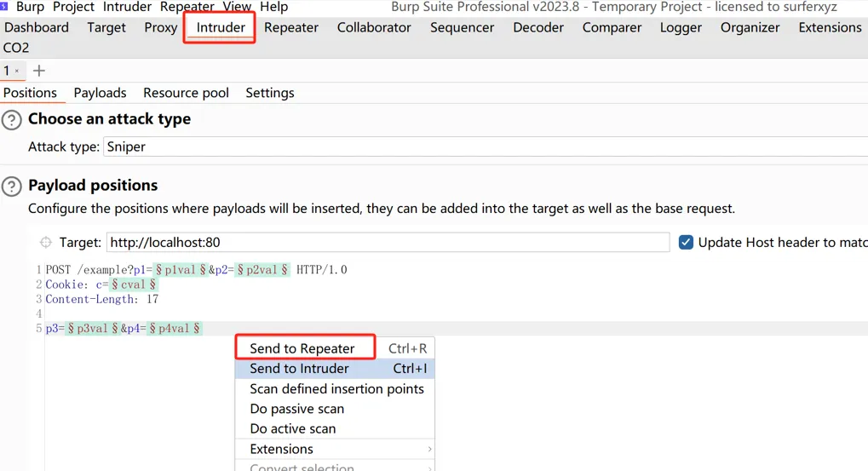The height and width of the screenshot is (471, 868).
Task: Switch to the Collaborator tab
Action: click(374, 27)
